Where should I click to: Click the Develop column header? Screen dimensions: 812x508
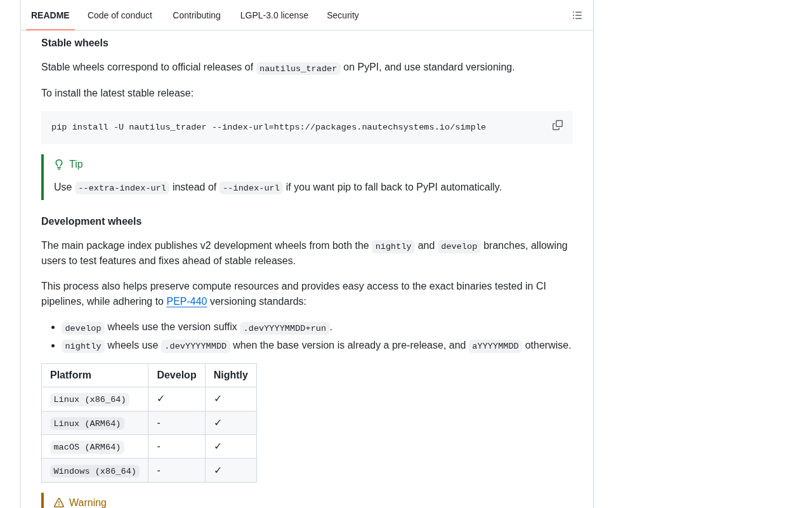(x=176, y=375)
